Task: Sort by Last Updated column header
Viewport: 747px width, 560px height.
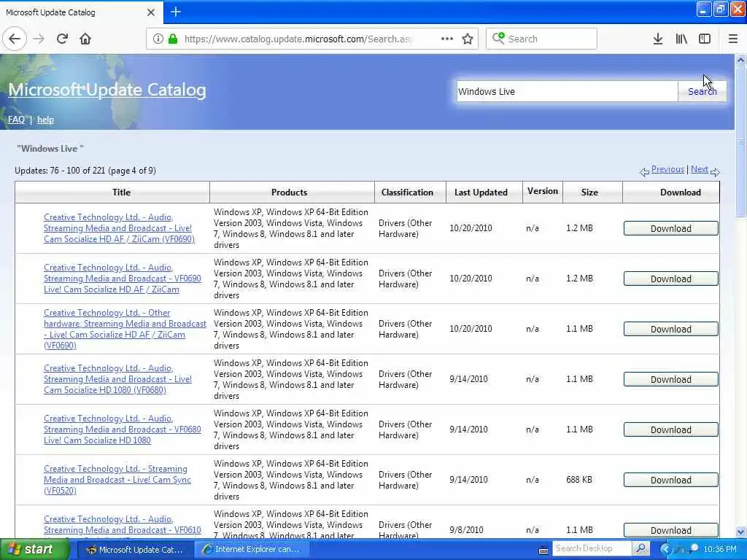Action: click(481, 192)
